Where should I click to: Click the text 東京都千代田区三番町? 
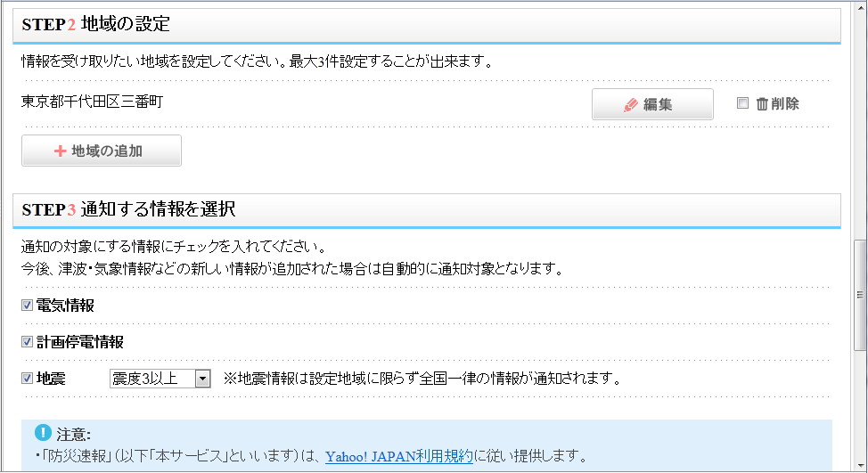click(x=92, y=102)
